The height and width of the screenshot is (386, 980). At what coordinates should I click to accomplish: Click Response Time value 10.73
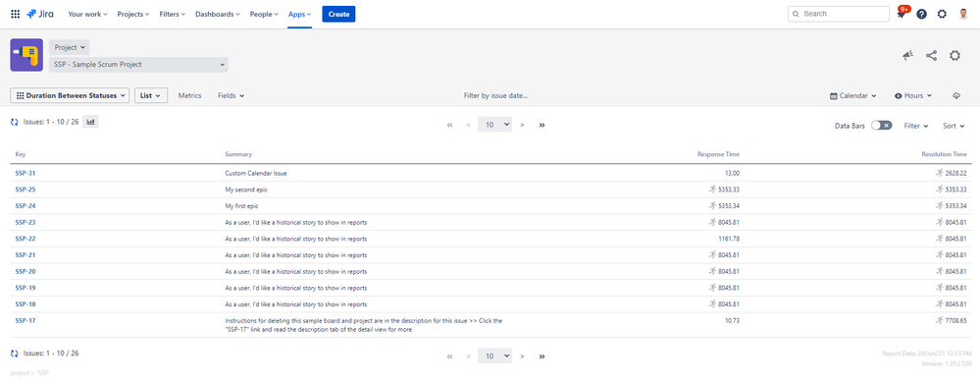pyautogui.click(x=733, y=320)
